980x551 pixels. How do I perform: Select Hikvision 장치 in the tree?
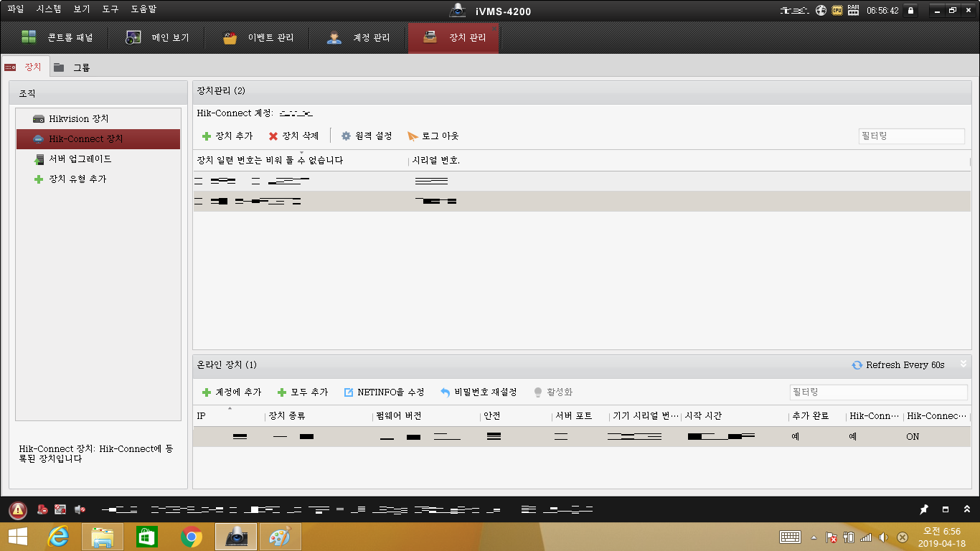tap(78, 118)
